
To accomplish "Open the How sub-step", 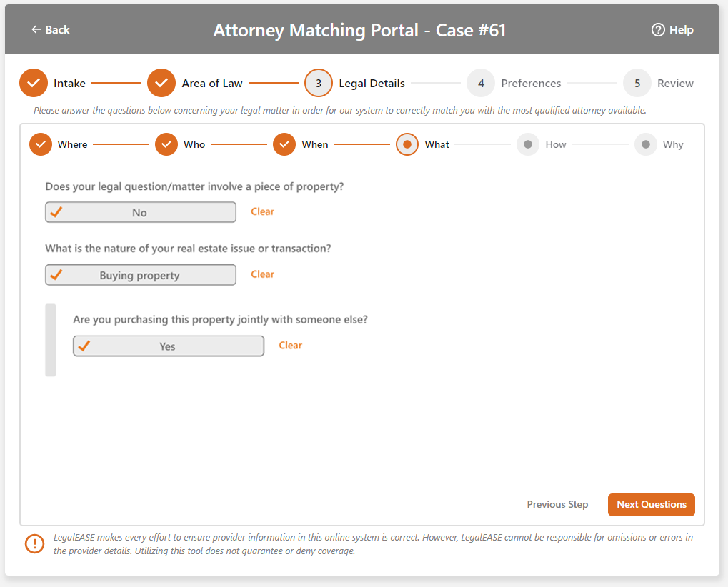I will click(x=528, y=144).
